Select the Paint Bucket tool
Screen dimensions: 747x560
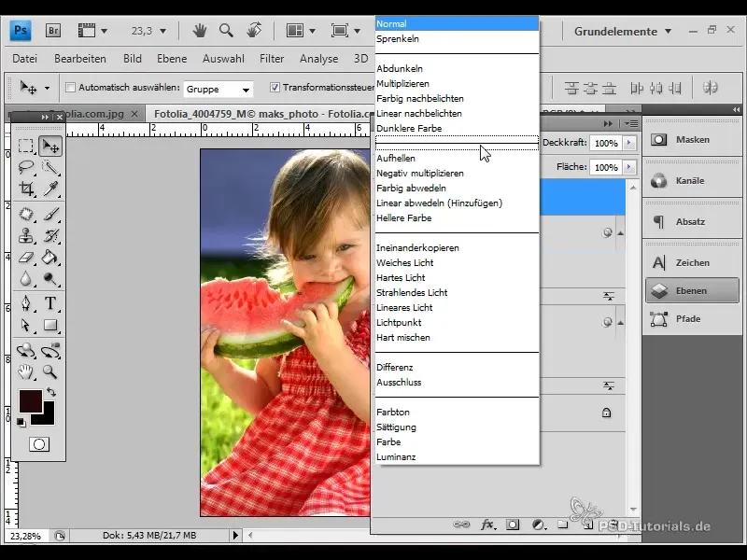[x=50, y=258]
